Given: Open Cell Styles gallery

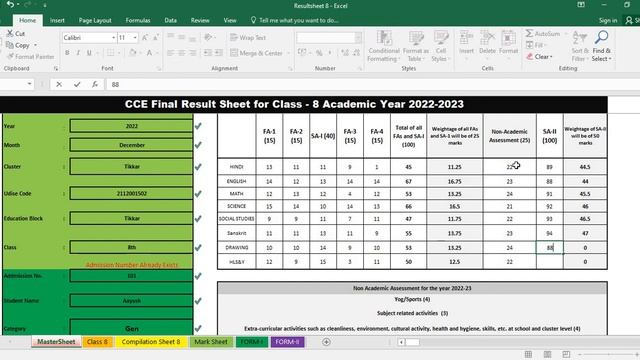Looking at the screenshot, I should [440, 46].
